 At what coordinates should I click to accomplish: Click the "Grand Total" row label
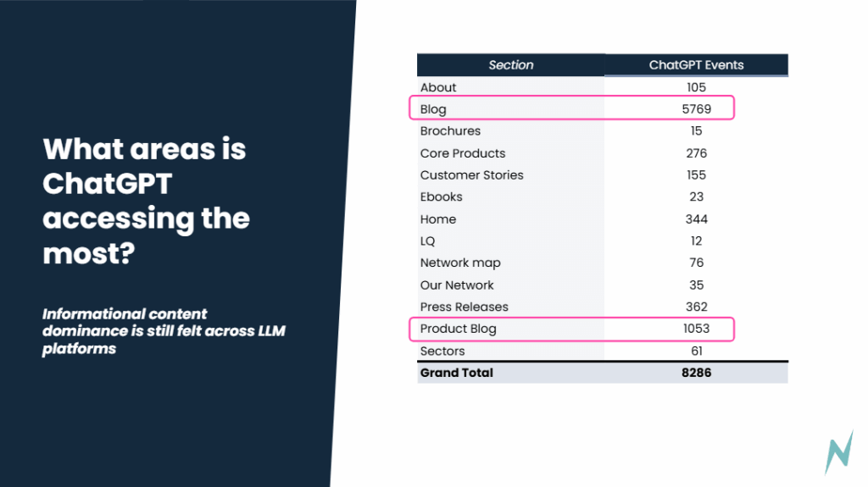point(457,373)
